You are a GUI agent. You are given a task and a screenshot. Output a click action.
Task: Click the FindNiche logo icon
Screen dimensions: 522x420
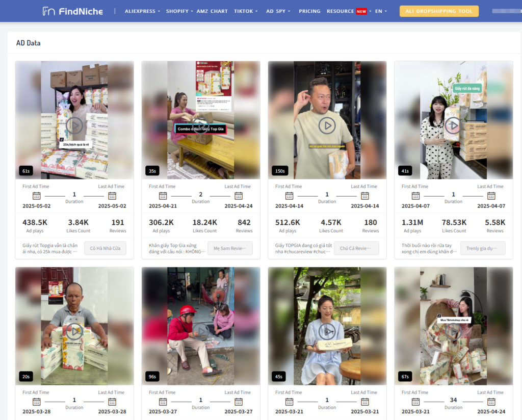pos(48,11)
